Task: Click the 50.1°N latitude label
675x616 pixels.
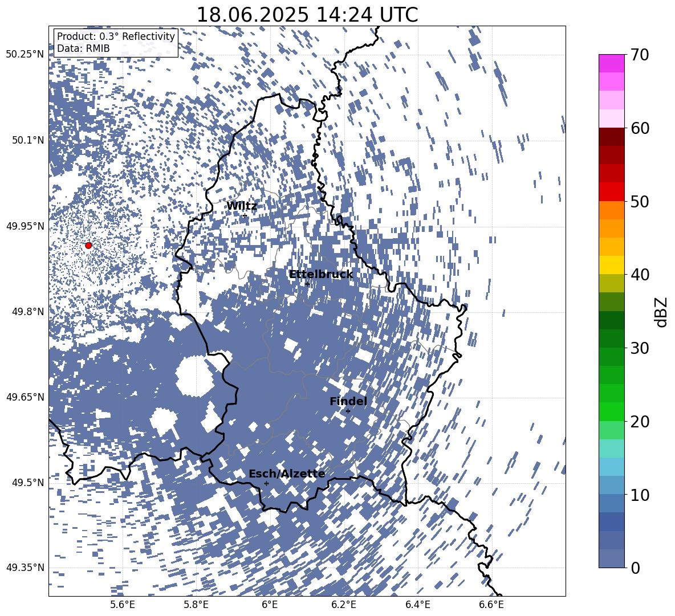Action: (28, 140)
